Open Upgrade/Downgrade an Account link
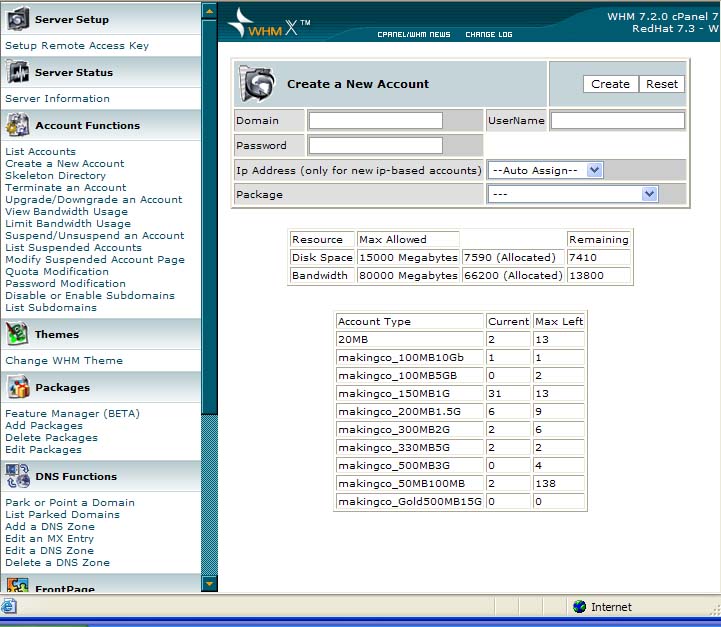This screenshot has height=627, width=721. (x=94, y=199)
